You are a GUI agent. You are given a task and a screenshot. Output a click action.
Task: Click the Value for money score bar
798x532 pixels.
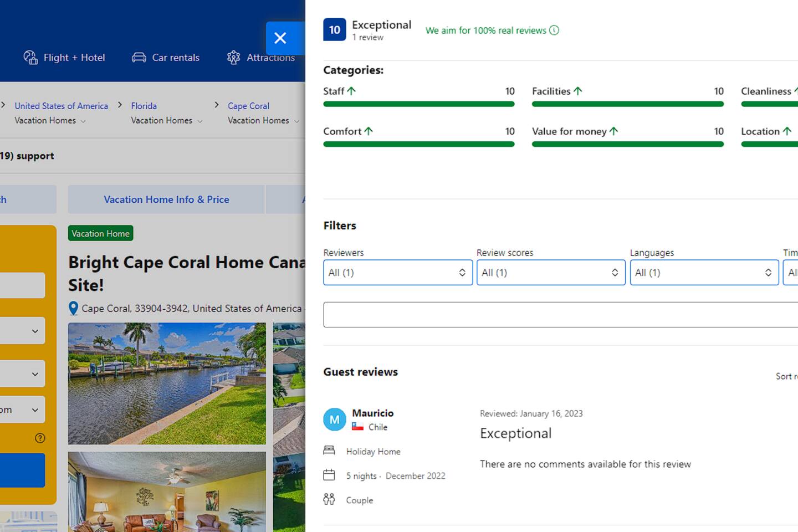pyautogui.click(x=627, y=144)
